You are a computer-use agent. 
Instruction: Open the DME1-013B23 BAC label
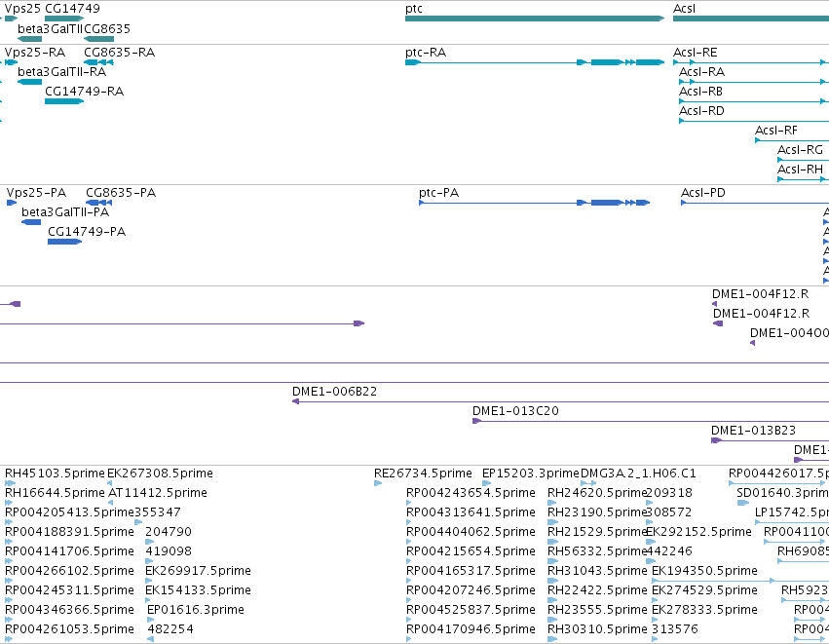[753, 431]
